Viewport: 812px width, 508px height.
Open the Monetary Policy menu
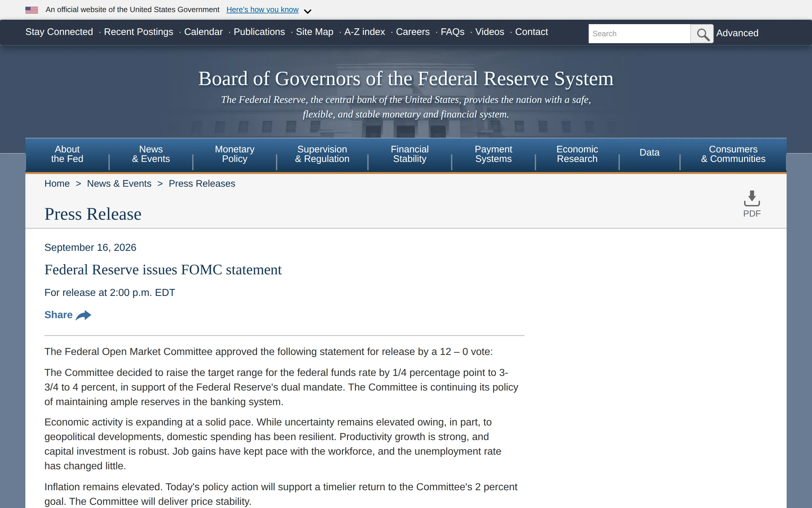(x=234, y=154)
